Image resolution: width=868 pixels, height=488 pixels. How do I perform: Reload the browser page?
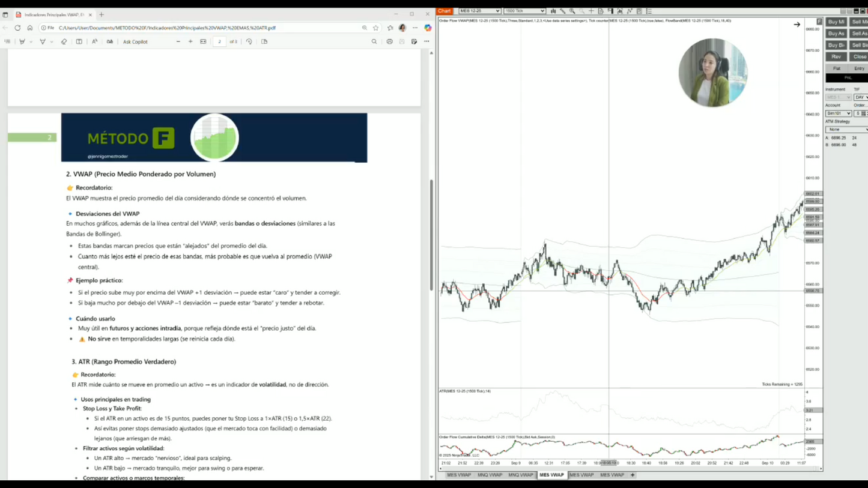click(x=17, y=28)
